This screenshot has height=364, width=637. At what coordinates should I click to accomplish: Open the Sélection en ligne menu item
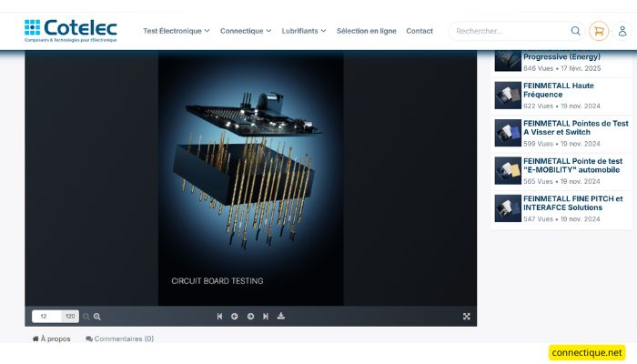(366, 31)
